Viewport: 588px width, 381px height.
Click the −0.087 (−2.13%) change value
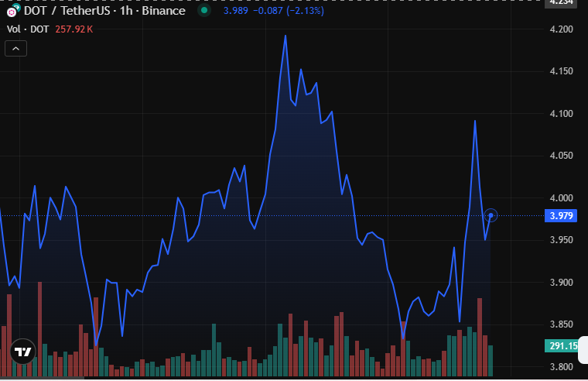point(289,11)
